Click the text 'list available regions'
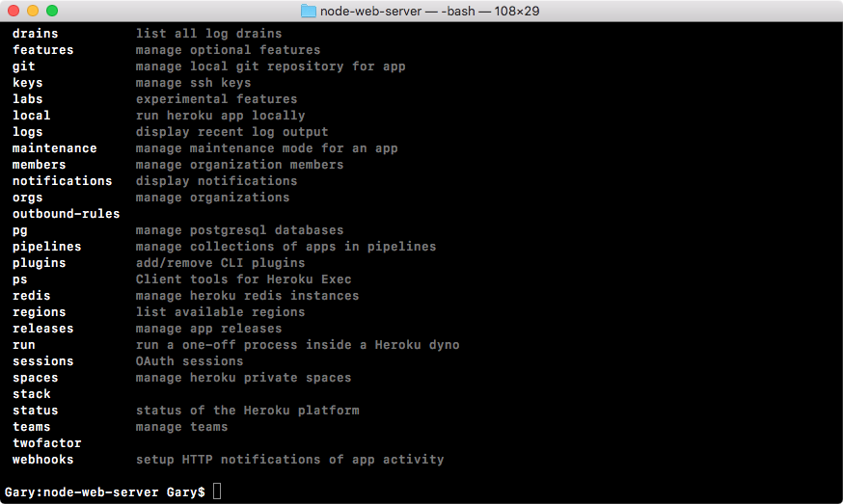Image resolution: width=843 pixels, height=504 pixels. click(221, 312)
